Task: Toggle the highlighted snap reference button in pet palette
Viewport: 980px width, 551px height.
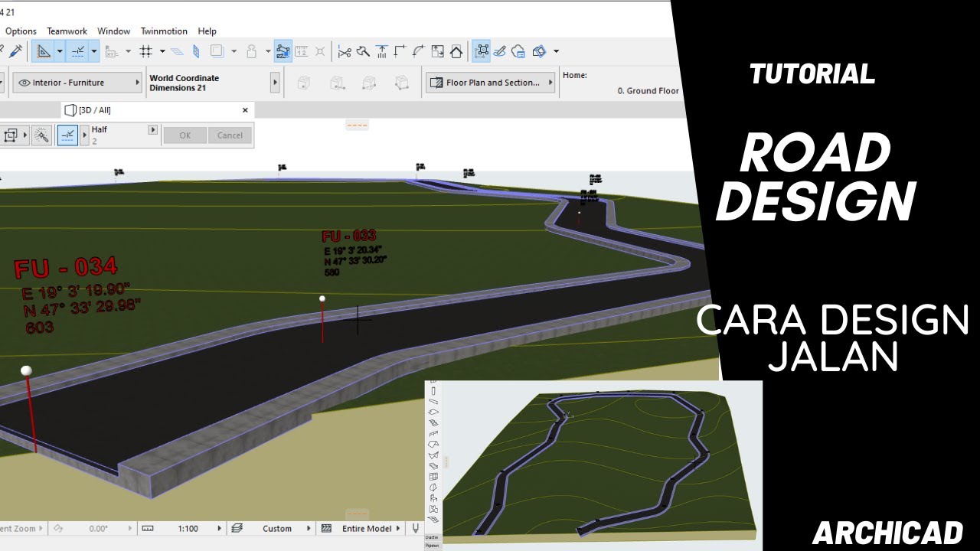Action: coord(67,136)
